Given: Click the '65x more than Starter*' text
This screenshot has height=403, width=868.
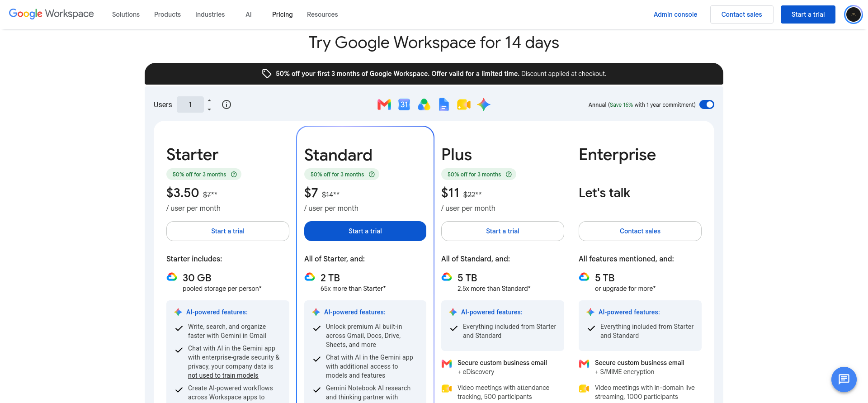Looking at the screenshot, I should (353, 289).
